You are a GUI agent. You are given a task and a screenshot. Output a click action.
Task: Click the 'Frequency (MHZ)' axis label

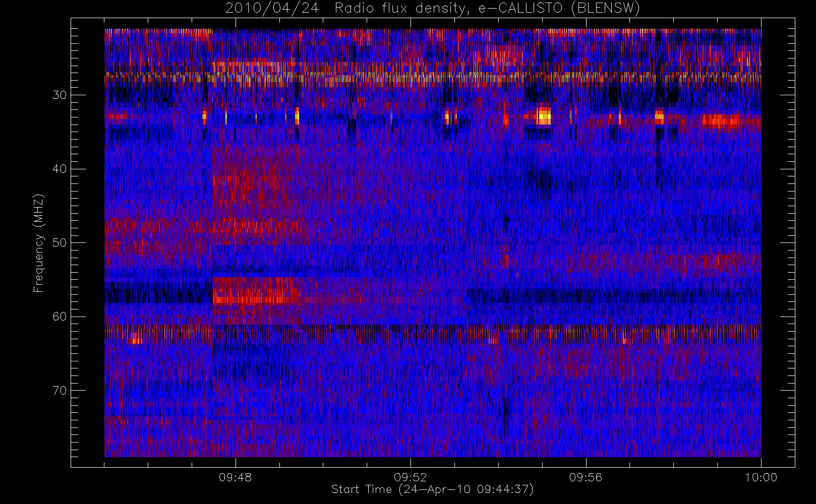coord(38,243)
